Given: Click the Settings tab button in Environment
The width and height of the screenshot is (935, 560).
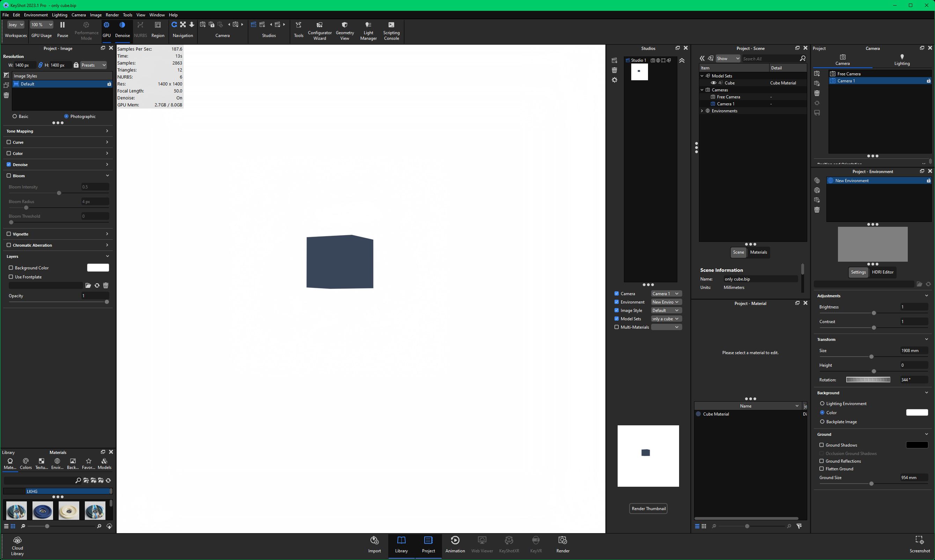Looking at the screenshot, I should [858, 272].
